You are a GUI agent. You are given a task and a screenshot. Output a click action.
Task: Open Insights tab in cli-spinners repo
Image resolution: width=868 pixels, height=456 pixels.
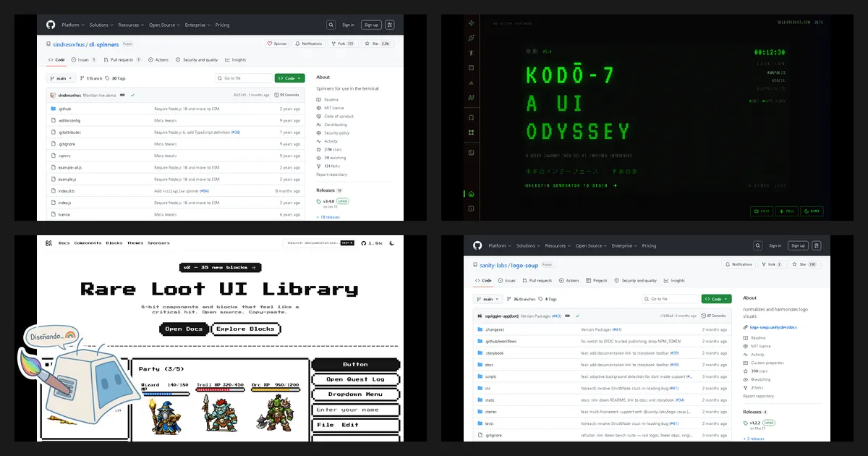click(x=236, y=60)
